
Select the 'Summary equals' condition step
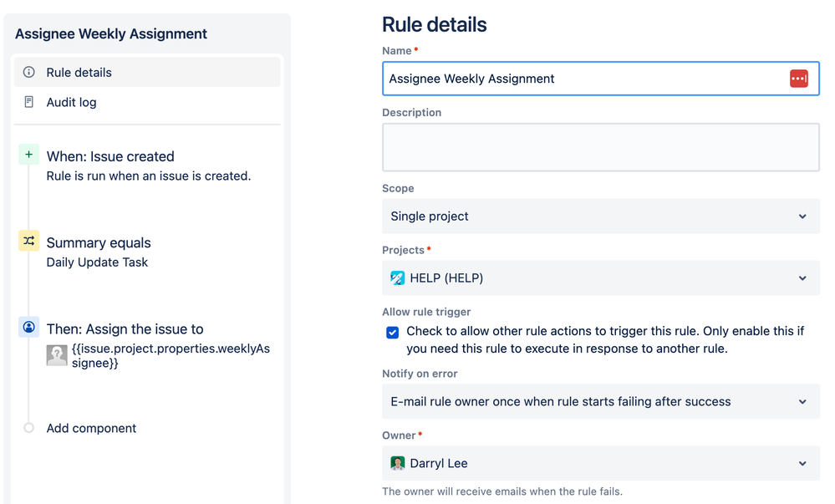(99, 243)
